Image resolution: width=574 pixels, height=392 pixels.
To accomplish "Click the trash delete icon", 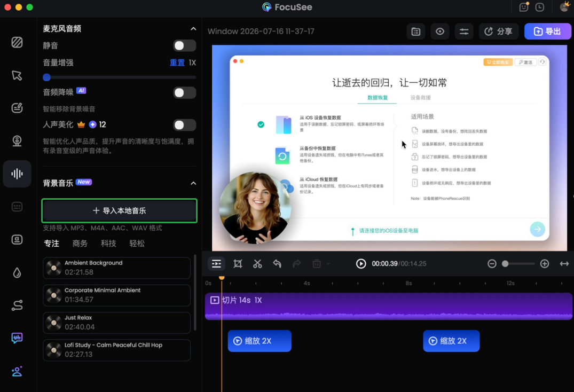I will [317, 263].
